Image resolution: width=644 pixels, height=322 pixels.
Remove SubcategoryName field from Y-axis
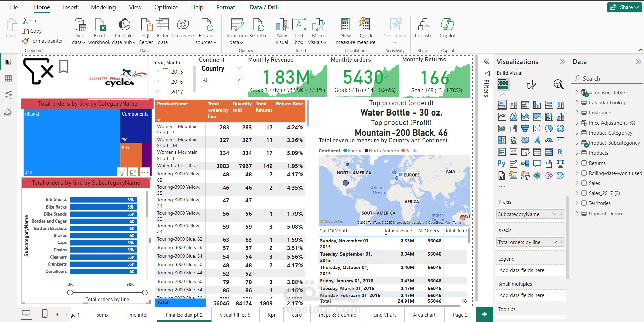point(561,214)
